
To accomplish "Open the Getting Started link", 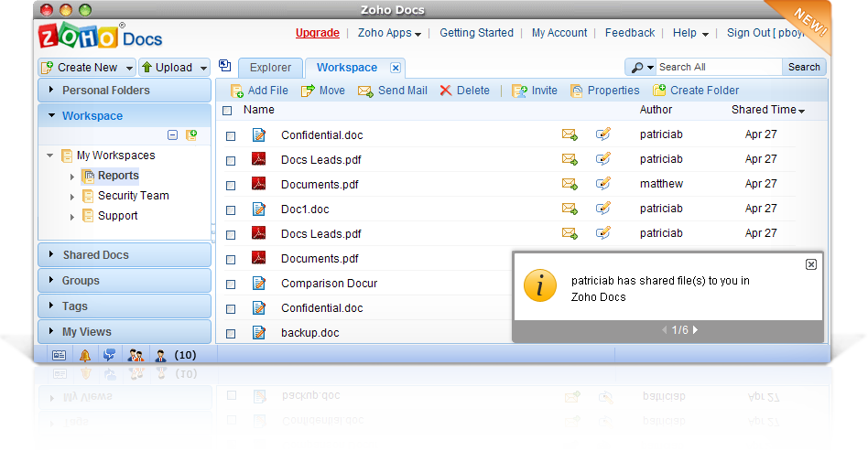I will (x=477, y=33).
